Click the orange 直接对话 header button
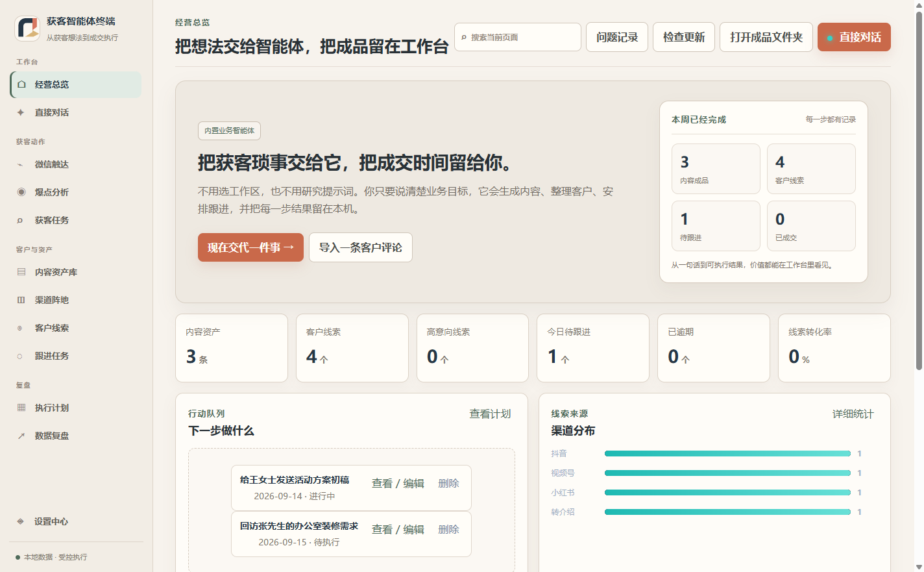 coord(854,37)
